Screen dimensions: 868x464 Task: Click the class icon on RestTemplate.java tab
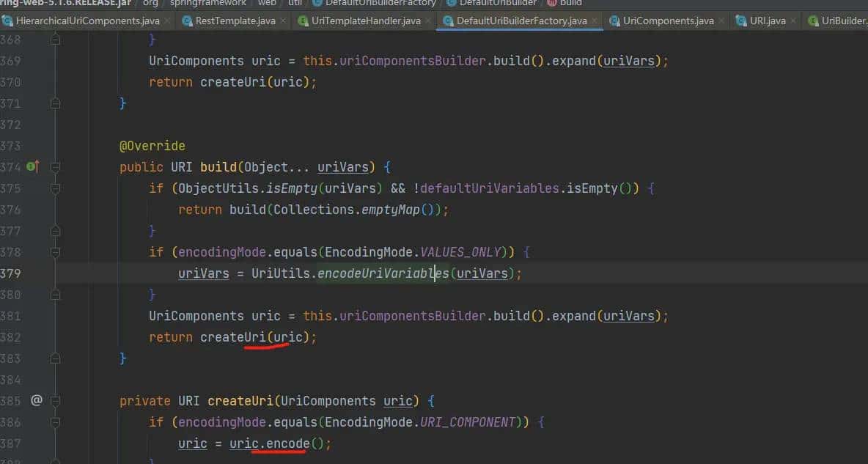tap(187, 21)
